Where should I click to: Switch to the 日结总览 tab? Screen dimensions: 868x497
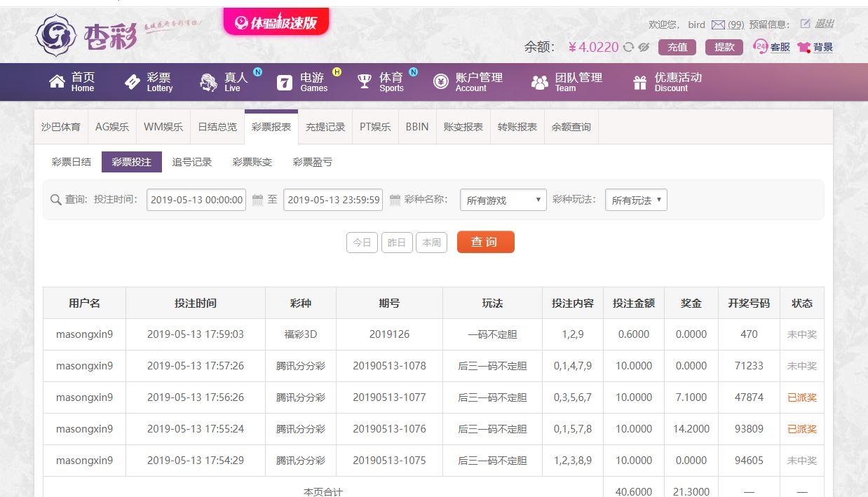tap(217, 127)
